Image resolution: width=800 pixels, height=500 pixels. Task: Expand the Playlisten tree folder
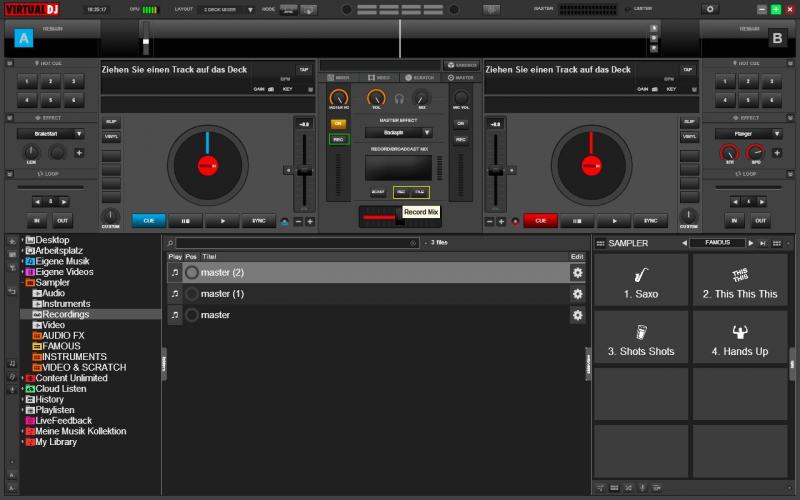[x=23, y=410]
